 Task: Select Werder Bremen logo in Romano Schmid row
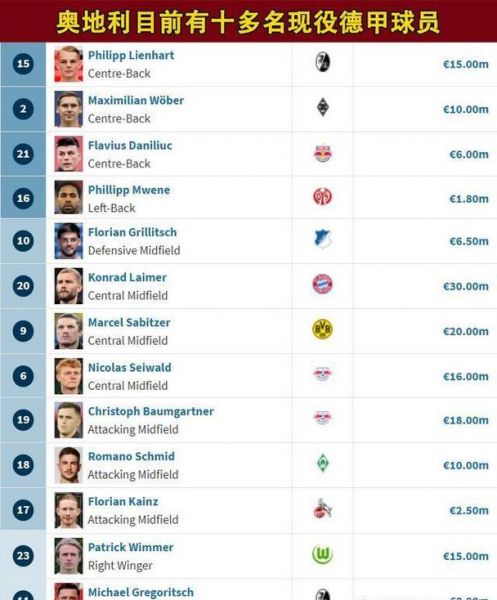pos(323,464)
